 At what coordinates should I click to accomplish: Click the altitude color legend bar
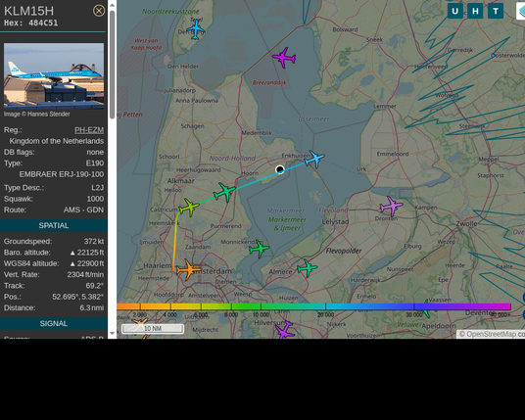tap(313, 306)
